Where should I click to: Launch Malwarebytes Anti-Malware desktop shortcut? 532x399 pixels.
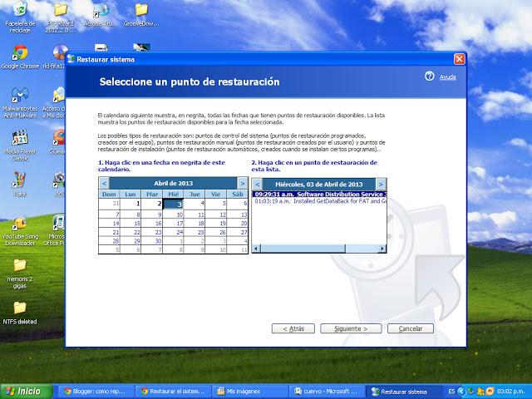pyautogui.click(x=20, y=102)
